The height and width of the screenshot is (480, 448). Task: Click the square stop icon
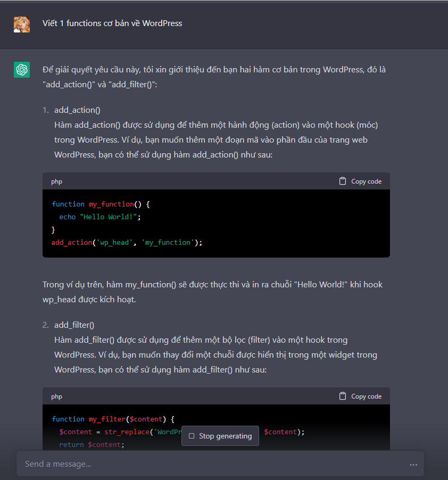click(192, 436)
